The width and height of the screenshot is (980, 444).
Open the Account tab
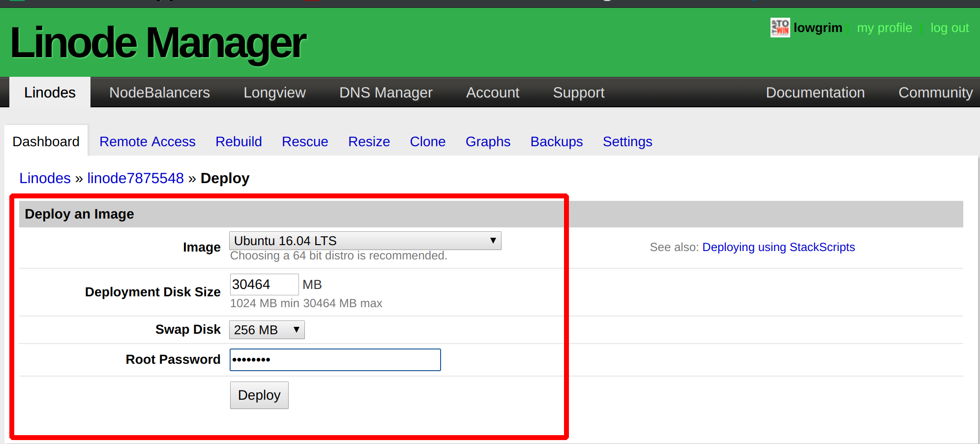click(x=492, y=93)
